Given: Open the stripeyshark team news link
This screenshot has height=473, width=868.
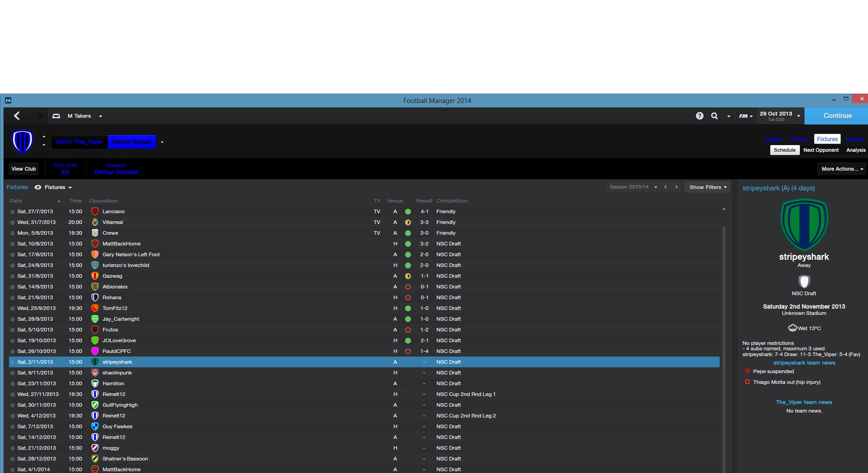Looking at the screenshot, I should point(804,363).
